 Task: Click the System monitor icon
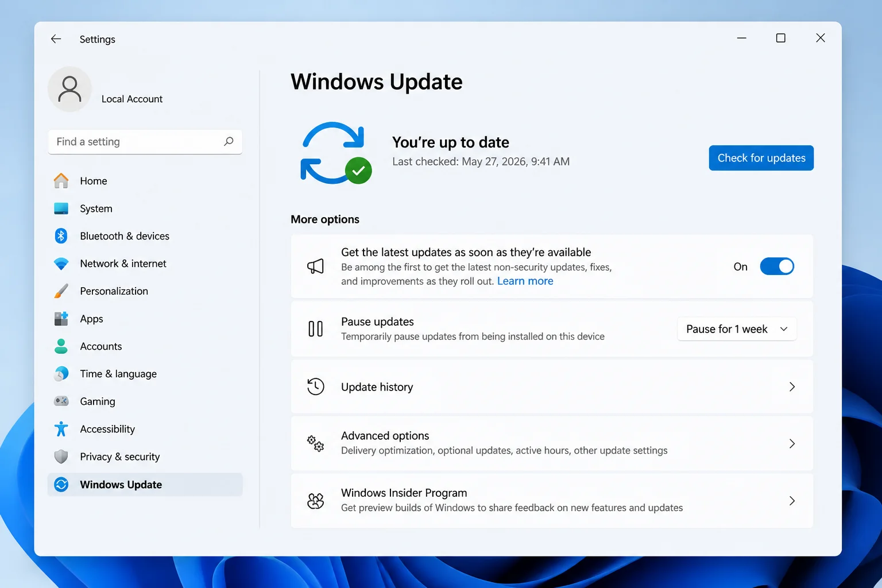(x=61, y=208)
